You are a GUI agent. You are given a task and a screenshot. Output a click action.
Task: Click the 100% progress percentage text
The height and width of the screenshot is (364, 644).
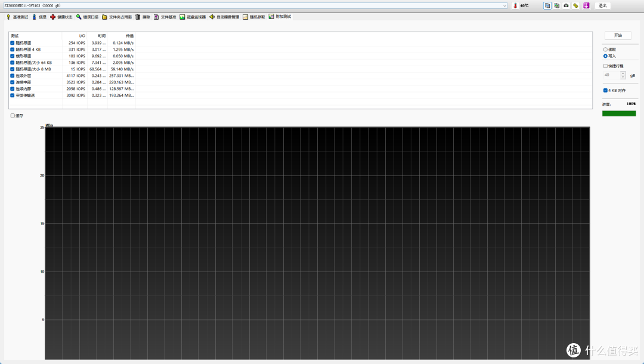(x=631, y=103)
